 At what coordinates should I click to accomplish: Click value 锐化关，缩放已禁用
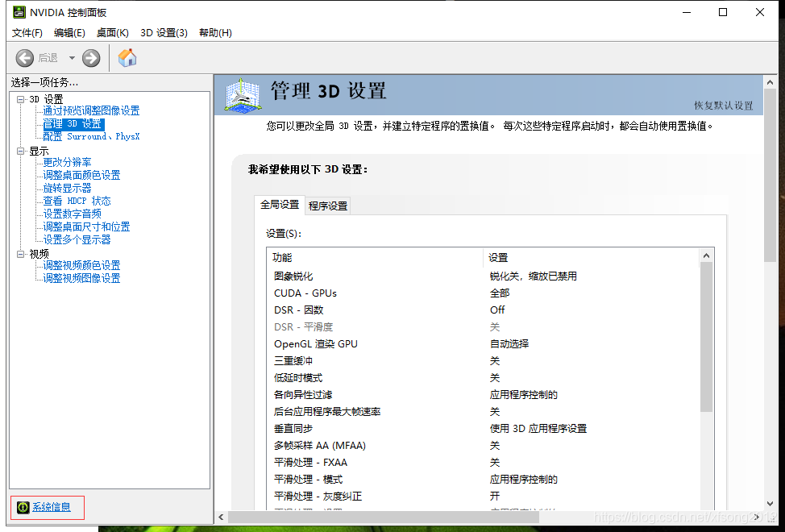pos(534,276)
